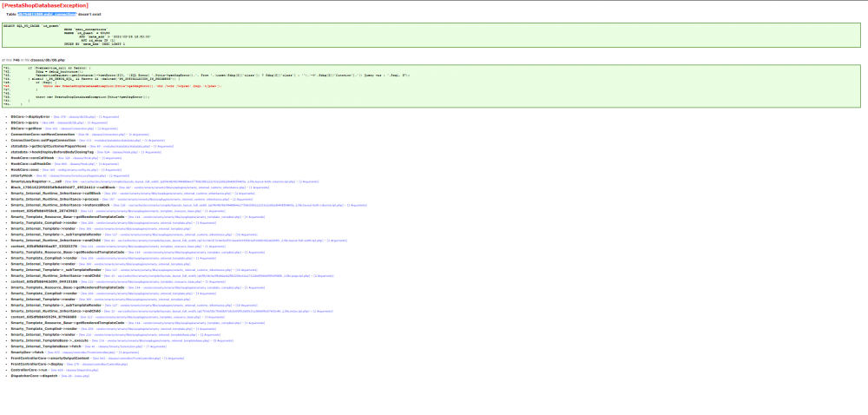The image size is (868, 415).
Task: Click the ORDER BY date_add DESC LIMIT 1 line
Action: pyautogui.click(x=95, y=43)
